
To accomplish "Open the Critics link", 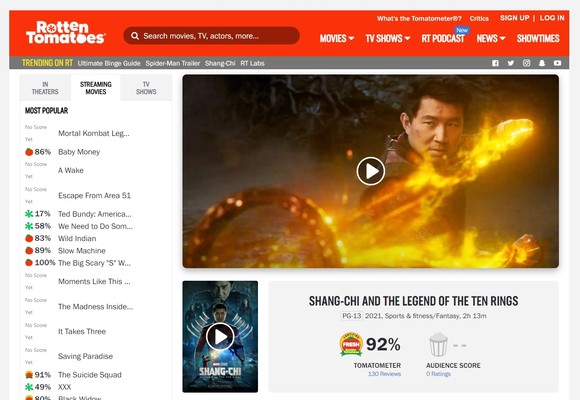I will (479, 19).
